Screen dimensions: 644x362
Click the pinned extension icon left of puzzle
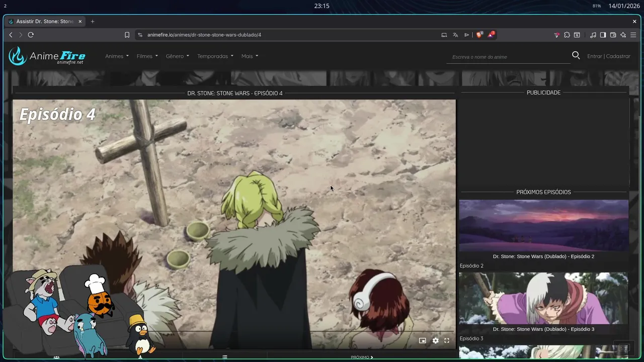tap(556, 35)
